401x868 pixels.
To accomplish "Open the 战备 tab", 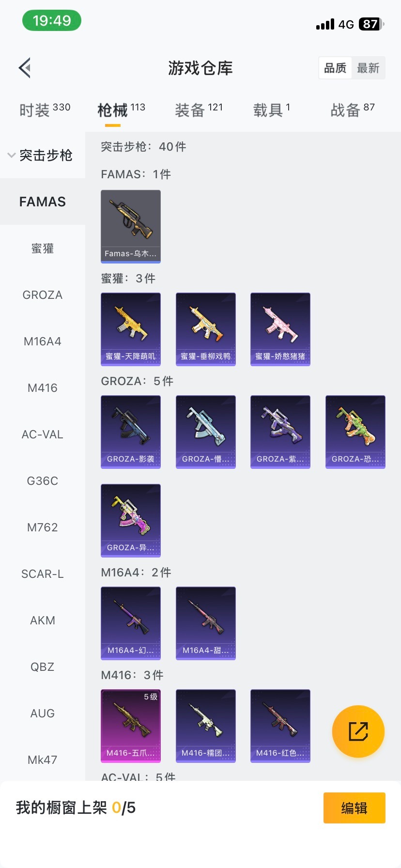I will 353,110.
